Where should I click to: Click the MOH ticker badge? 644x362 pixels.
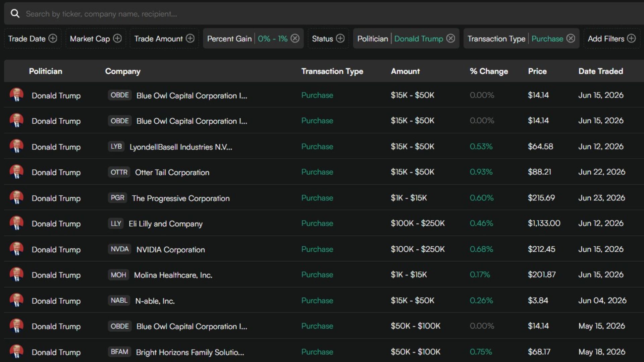(x=118, y=275)
